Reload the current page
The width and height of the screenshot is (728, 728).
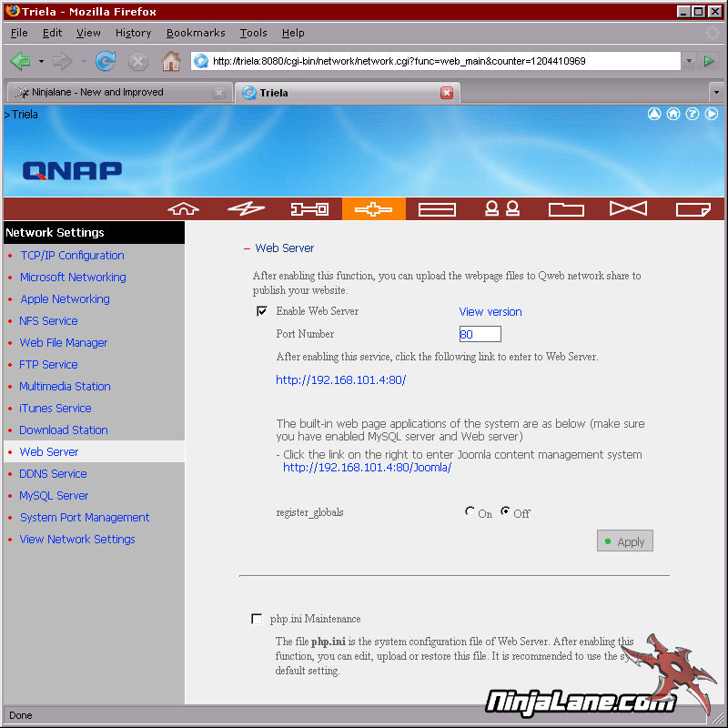point(106,61)
